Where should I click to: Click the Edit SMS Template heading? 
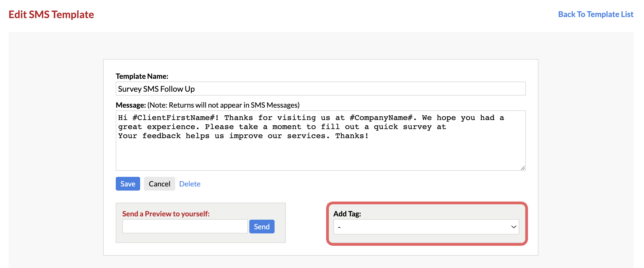coord(51,15)
